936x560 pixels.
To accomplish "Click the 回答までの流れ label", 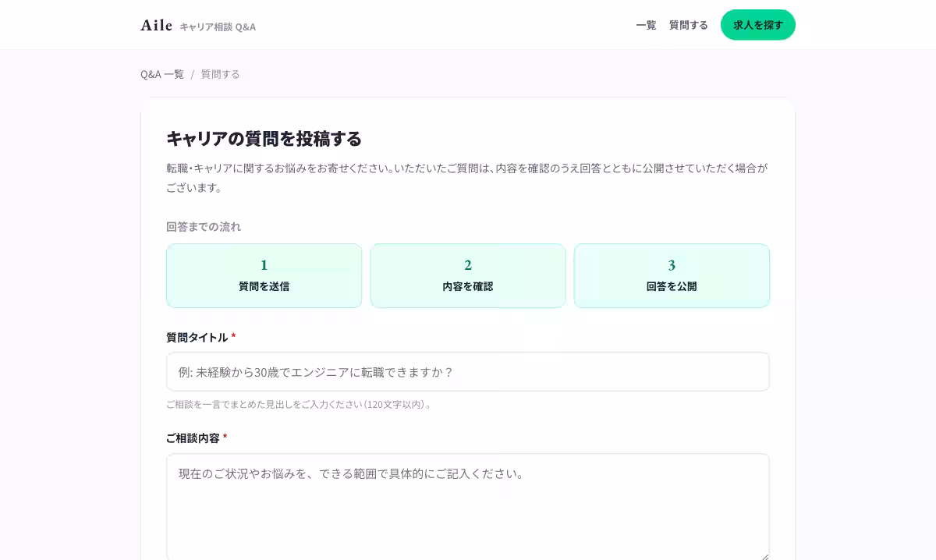I will pyautogui.click(x=204, y=226).
